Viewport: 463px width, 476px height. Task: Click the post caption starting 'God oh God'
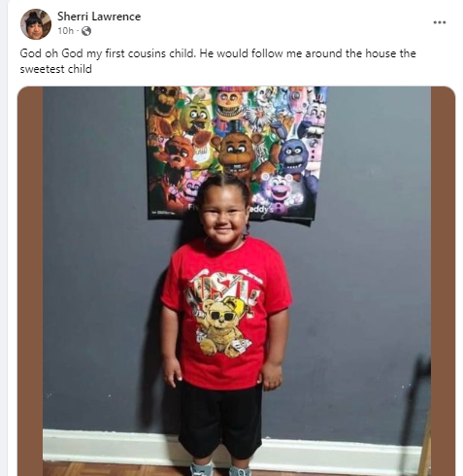pos(217,61)
